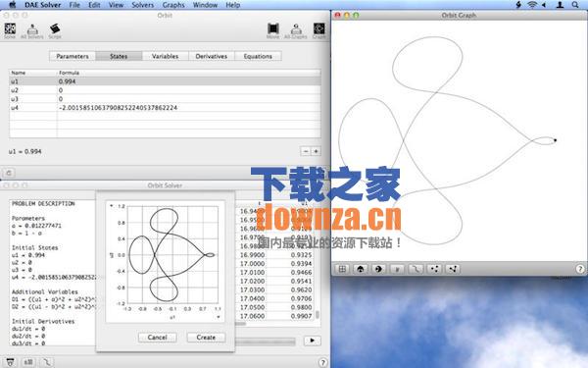Open the View menu
The height and width of the screenshot is (368, 588).
(116, 5)
